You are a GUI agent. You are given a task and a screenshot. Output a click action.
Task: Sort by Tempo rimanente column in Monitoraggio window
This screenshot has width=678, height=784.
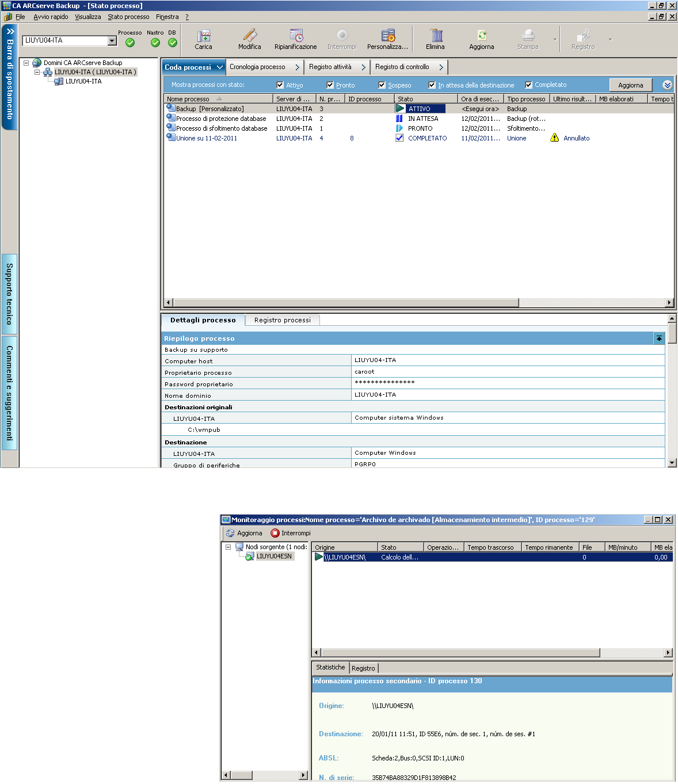(x=550, y=547)
